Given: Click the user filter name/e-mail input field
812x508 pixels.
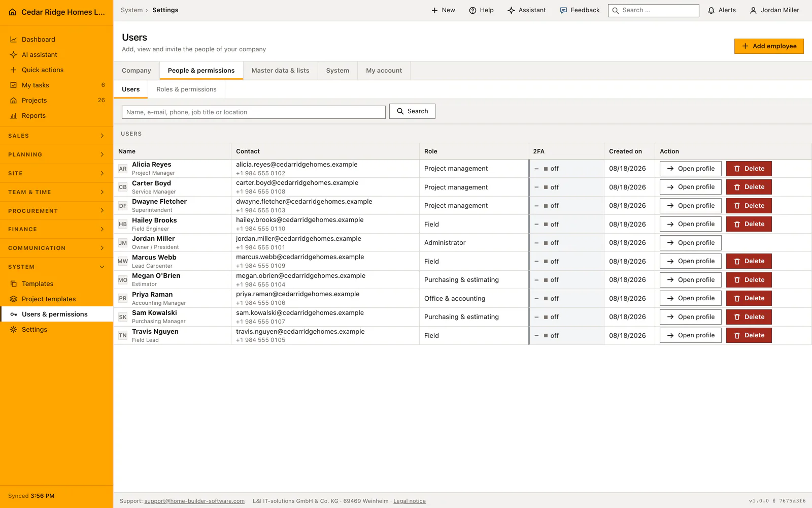Looking at the screenshot, I should pyautogui.click(x=254, y=112).
